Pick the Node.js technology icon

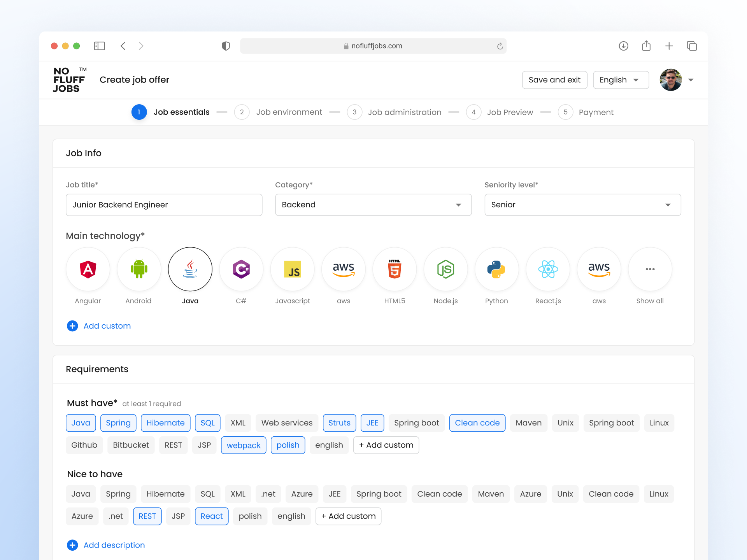(x=445, y=269)
